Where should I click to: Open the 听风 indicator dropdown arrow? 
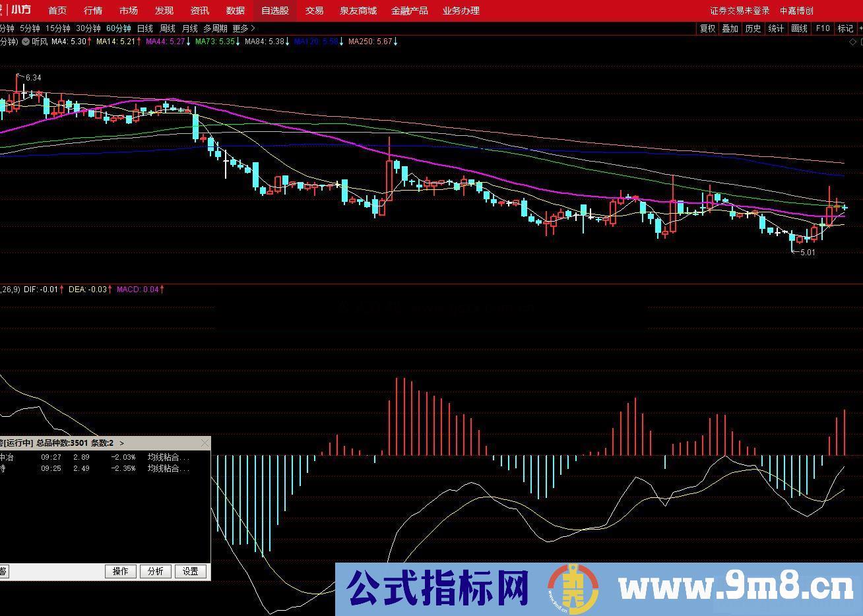click(26, 41)
